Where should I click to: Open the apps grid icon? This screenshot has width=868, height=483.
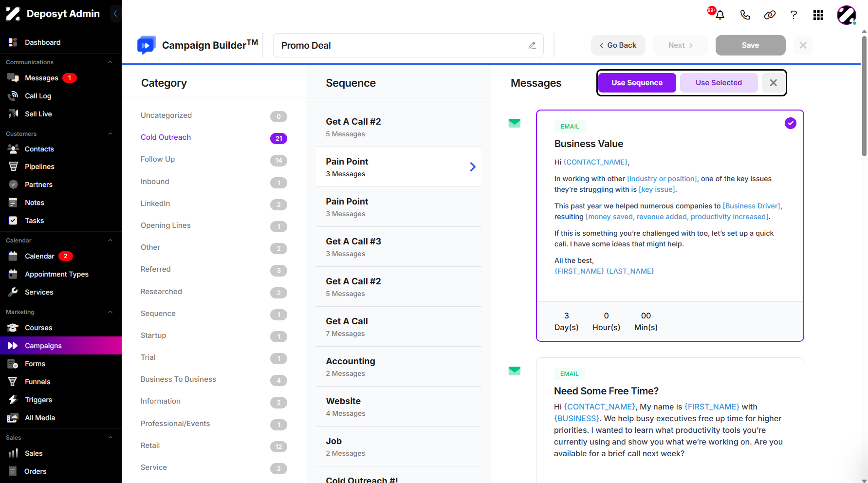(818, 15)
